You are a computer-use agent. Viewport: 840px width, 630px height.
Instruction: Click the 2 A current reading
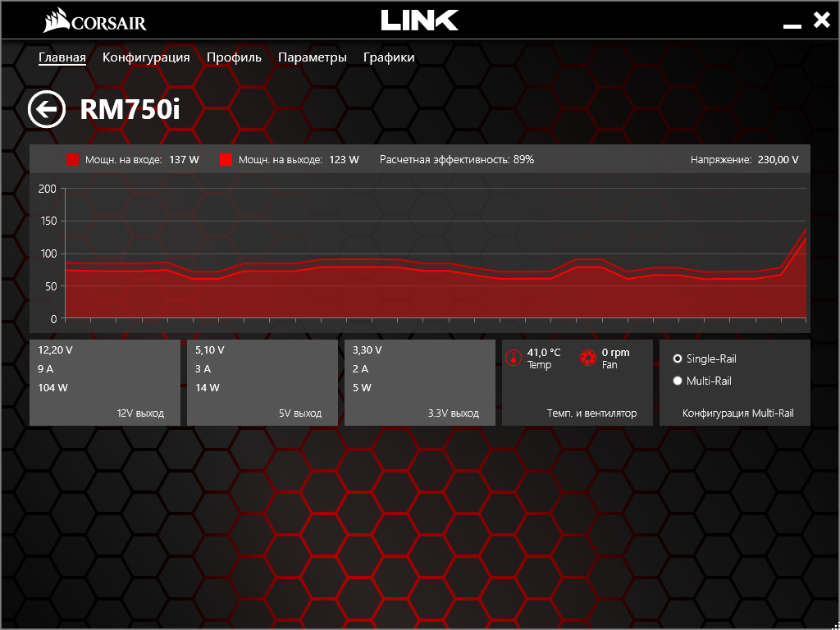point(361,369)
